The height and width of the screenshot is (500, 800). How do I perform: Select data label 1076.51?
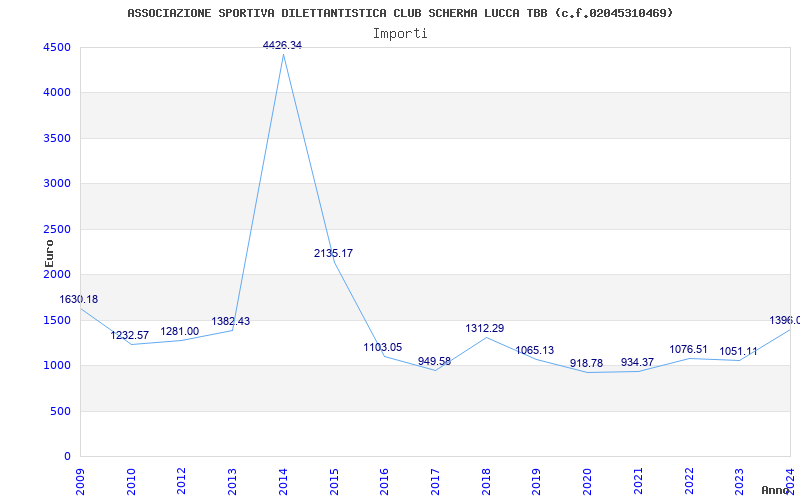click(688, 349)
